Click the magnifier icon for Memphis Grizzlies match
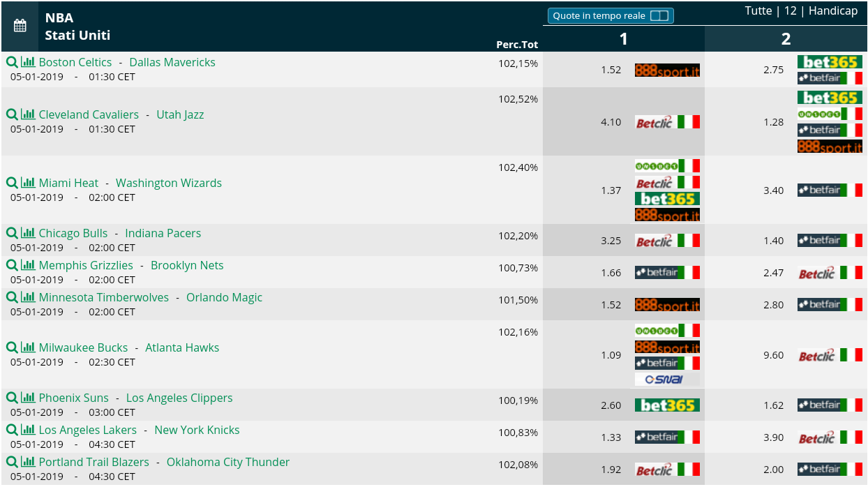868x487 pixels. 12,264
